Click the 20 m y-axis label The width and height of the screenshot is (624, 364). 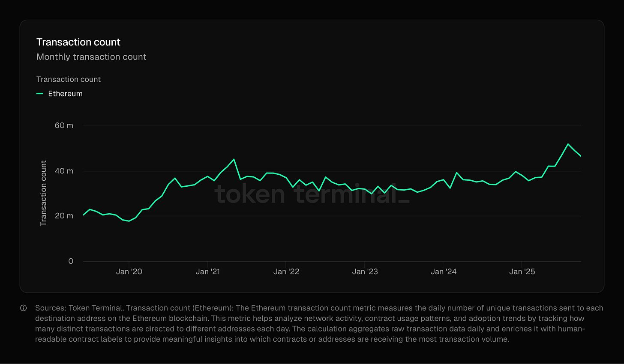pos(64,216)
